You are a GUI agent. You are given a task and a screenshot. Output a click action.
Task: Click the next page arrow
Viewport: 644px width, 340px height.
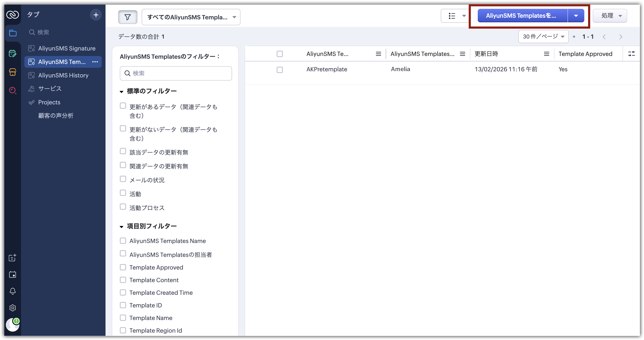(x=620, y=37)
